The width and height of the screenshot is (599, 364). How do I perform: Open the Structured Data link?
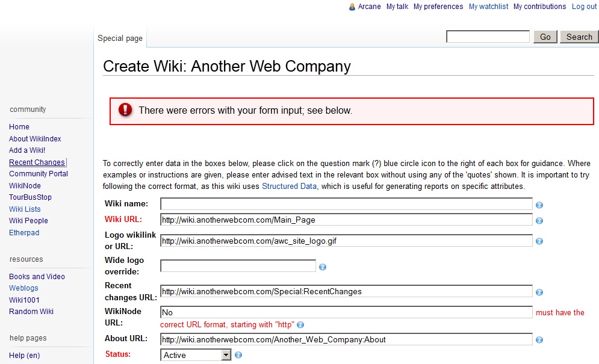pyautogui.click(x=289, y=187)
